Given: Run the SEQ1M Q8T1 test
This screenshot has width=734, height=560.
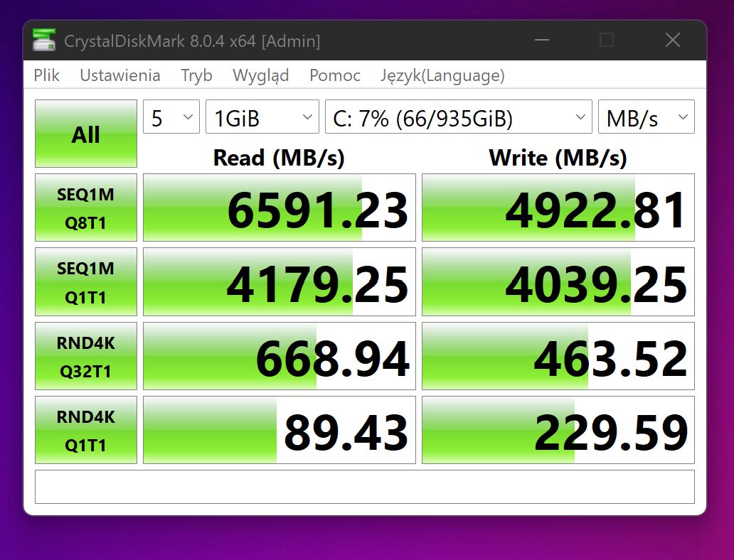Looking at the screenshot, I should point(85,208).
